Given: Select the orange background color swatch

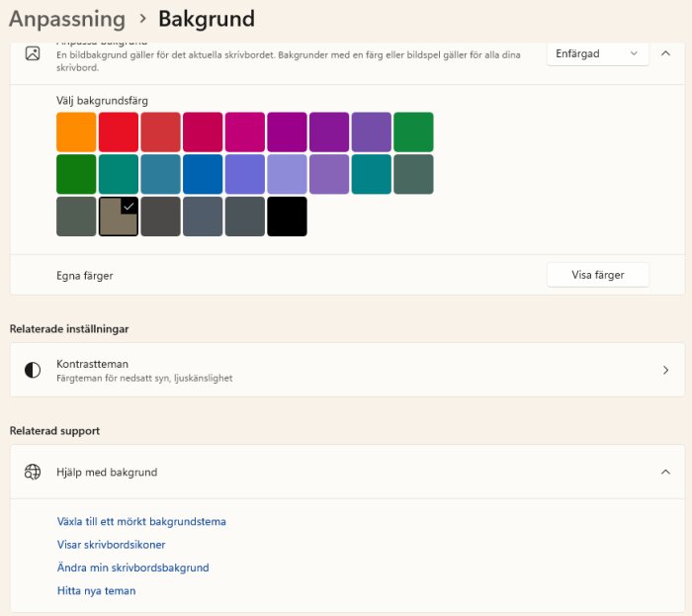Looking at the screenshot, I should [76, 132].
